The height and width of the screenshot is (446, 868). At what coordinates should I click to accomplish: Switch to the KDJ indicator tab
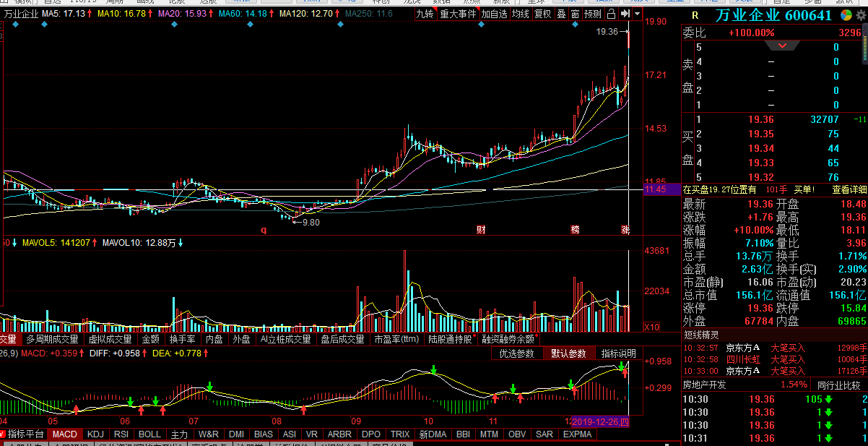click(95, 434)
